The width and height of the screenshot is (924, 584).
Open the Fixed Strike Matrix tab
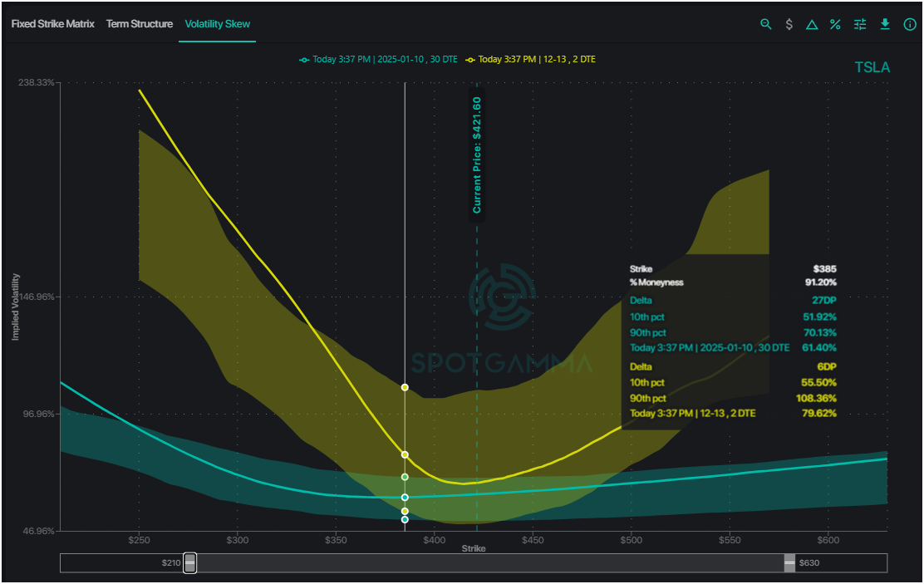[53, 24]
